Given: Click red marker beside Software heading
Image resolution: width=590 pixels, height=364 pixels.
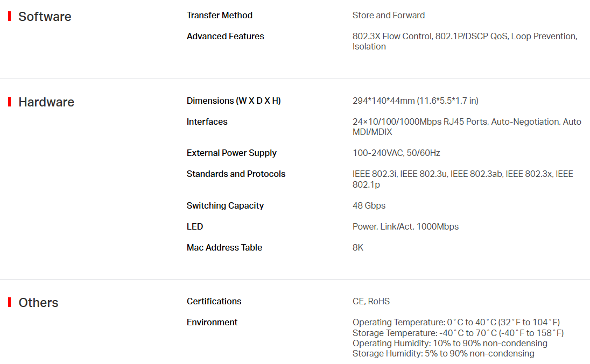Looking at the screenshot, I should (x=9, y=16).
